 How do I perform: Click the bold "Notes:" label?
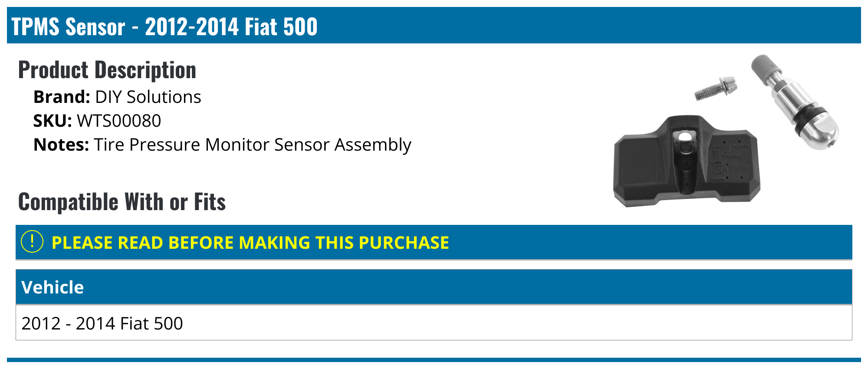point(61,145)
